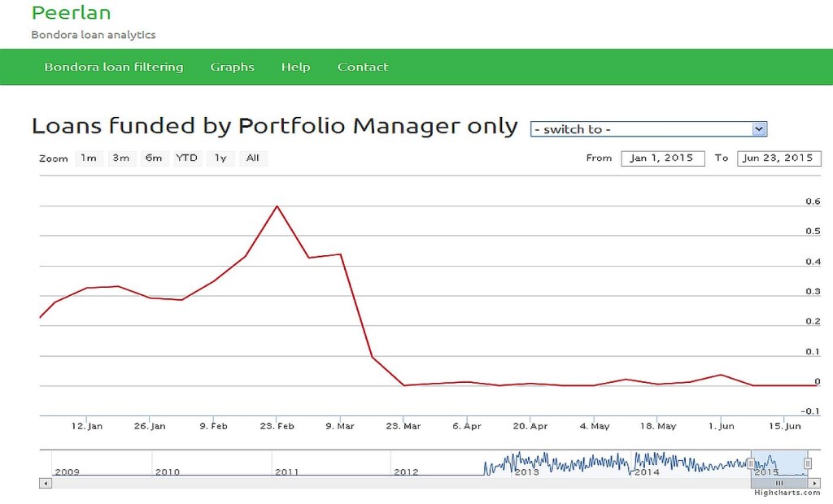Viewport: 833px width, 504px height.
Task: Click the 'Bondora loan analytics' subtitle
Action: coord(94,35)
